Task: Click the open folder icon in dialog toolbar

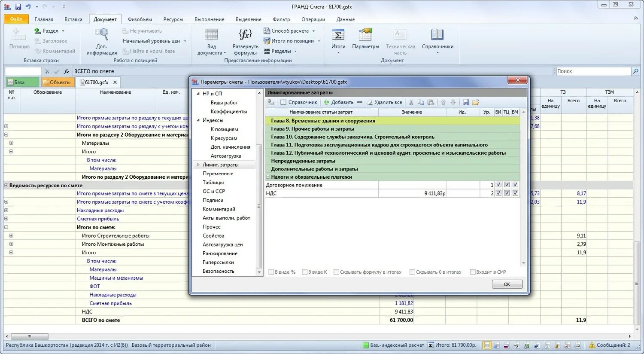Action: point(475,102)
